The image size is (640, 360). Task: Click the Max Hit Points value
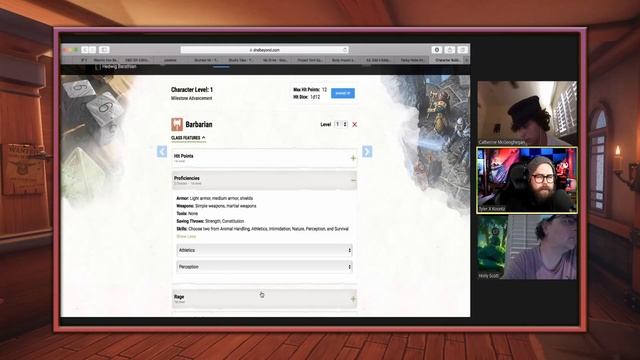tap(324, 89)
